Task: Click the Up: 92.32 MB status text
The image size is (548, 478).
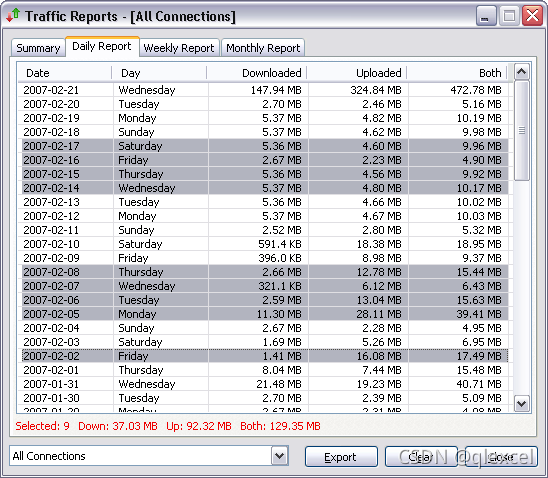Action: [x=199, y=426]
